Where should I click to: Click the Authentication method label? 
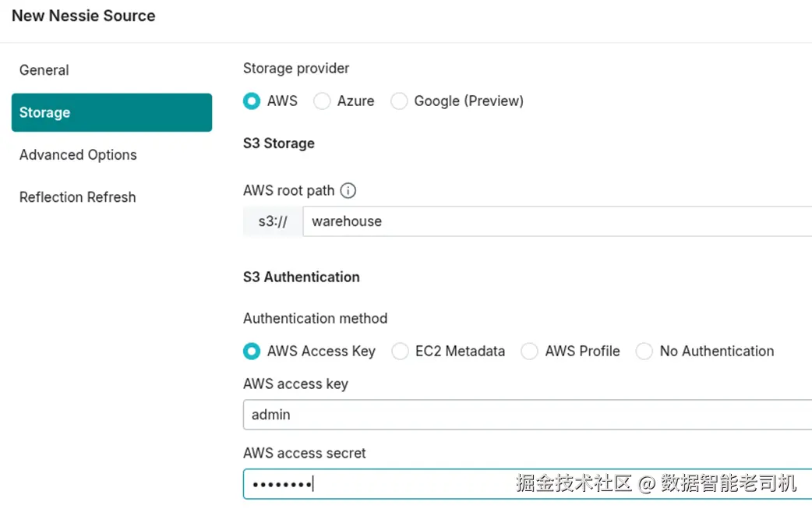315,318
